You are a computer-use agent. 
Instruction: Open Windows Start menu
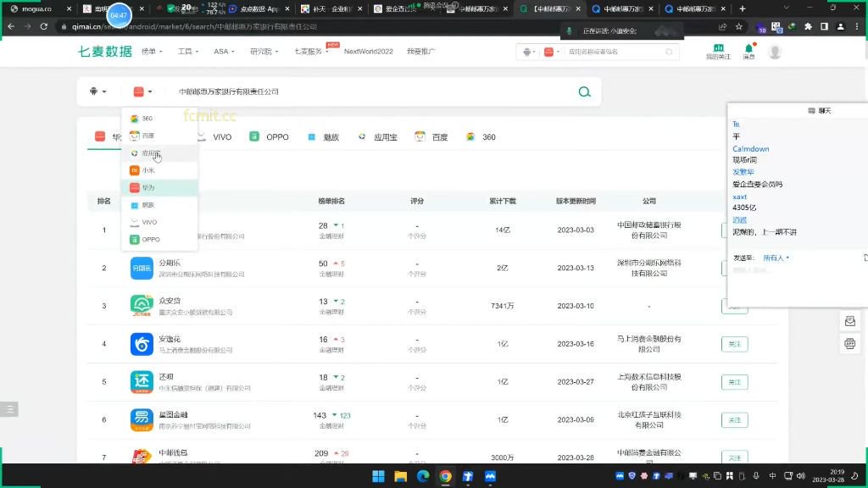[x=379, y=476]
